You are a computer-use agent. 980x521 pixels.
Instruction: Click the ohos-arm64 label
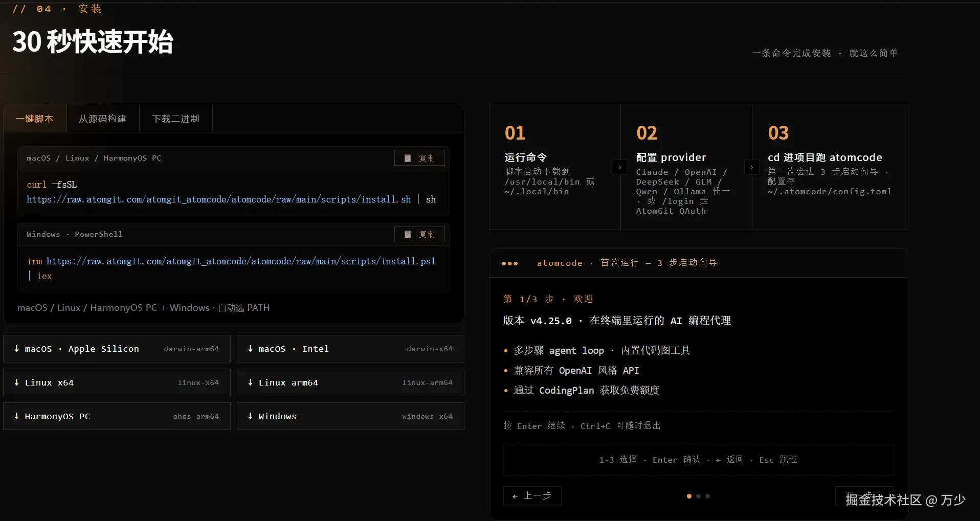196,416
